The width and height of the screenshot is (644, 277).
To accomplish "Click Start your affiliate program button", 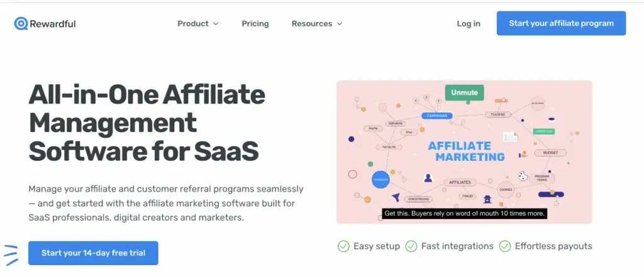I will [561, 23].
